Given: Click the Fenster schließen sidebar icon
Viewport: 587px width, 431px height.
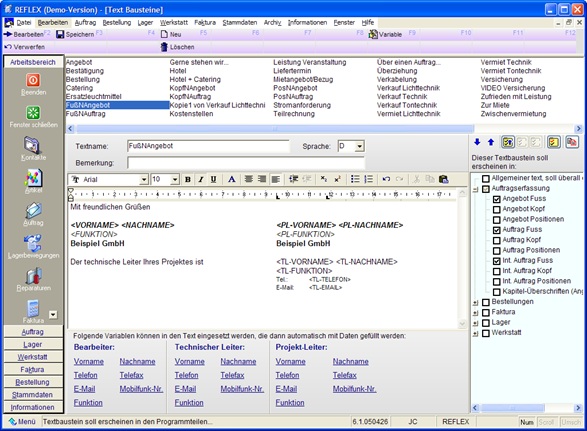Looking at the screenshot, I should tap(33, 113).
